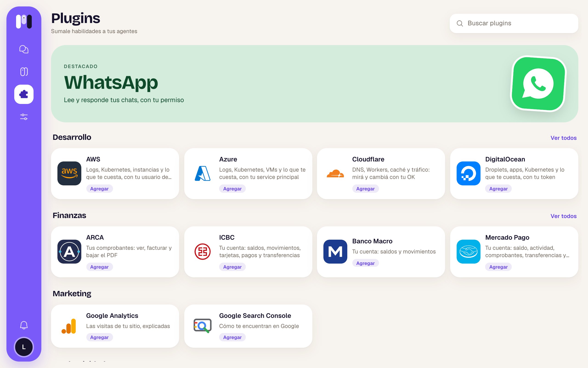Click the Azure plugin icon
Viewport: 588px width, 368px height.
point(202,173)
